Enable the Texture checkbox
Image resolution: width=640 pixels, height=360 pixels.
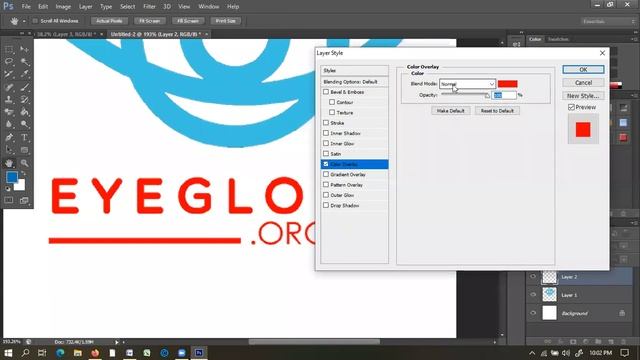point(332,112)
